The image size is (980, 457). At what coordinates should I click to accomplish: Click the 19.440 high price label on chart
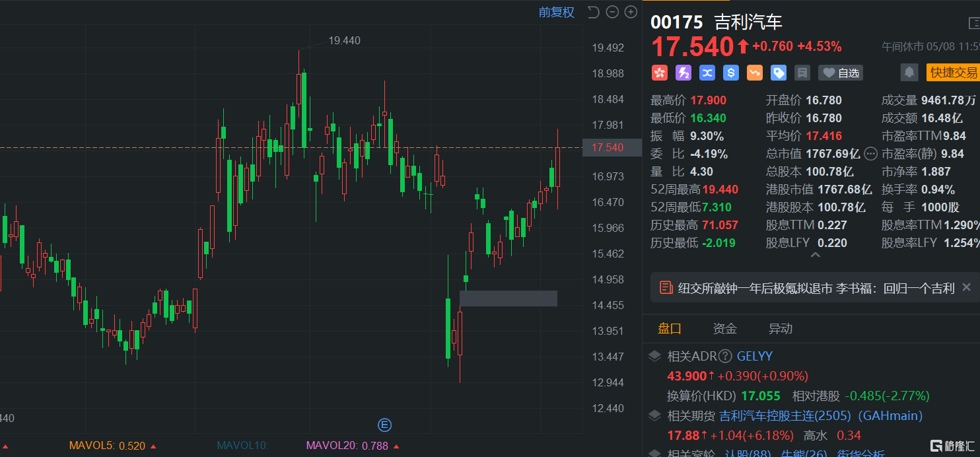[x=344, y=40]
